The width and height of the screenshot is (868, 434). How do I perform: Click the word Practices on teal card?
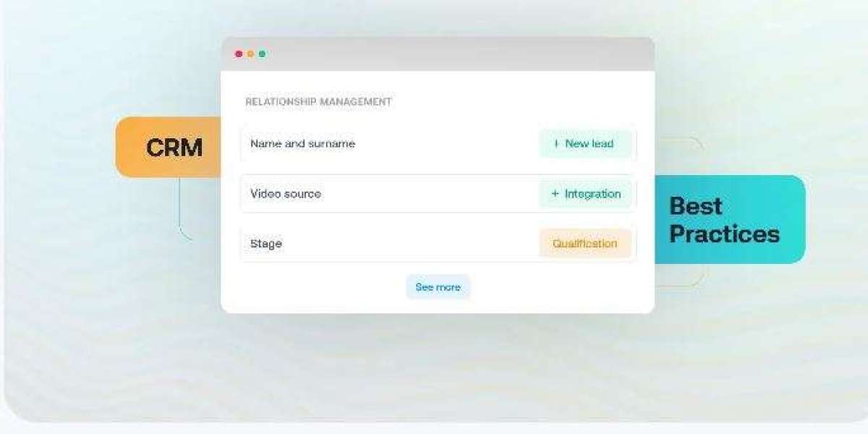pyautogui.click(x=724, y=234)
